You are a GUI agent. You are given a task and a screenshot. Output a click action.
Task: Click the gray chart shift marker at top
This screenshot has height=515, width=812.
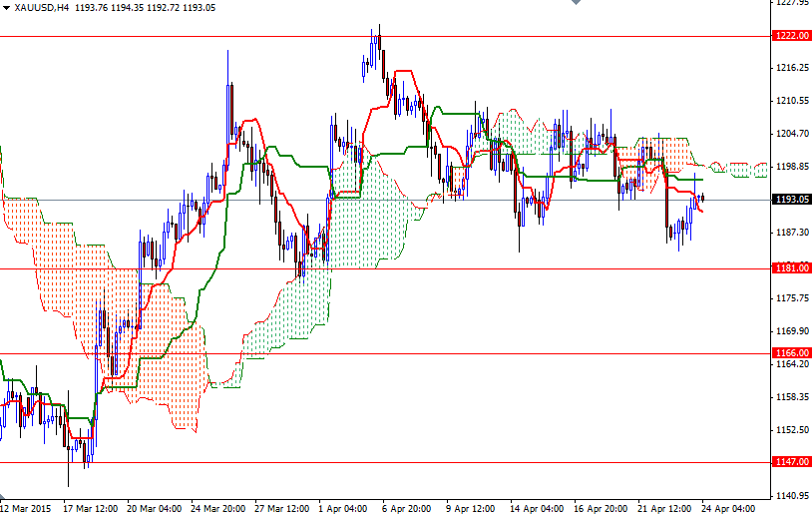tap(576, 3)
